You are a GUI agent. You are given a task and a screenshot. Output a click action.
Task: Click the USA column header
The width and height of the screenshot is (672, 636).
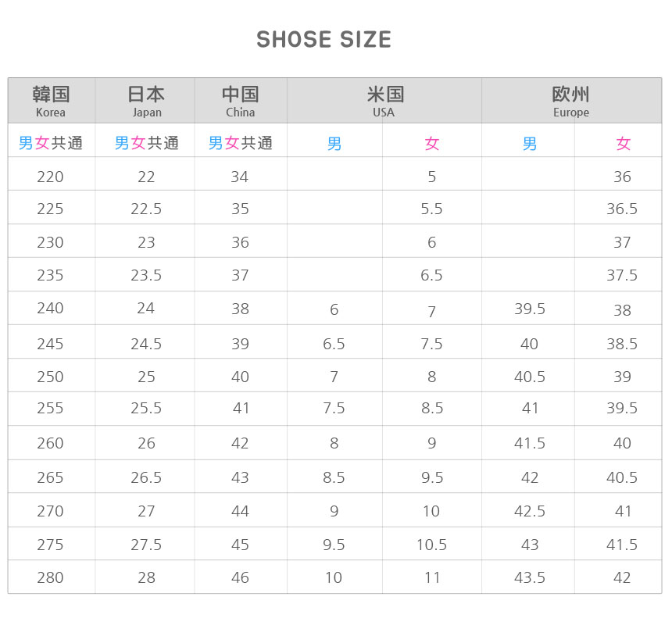pos(384,101)
